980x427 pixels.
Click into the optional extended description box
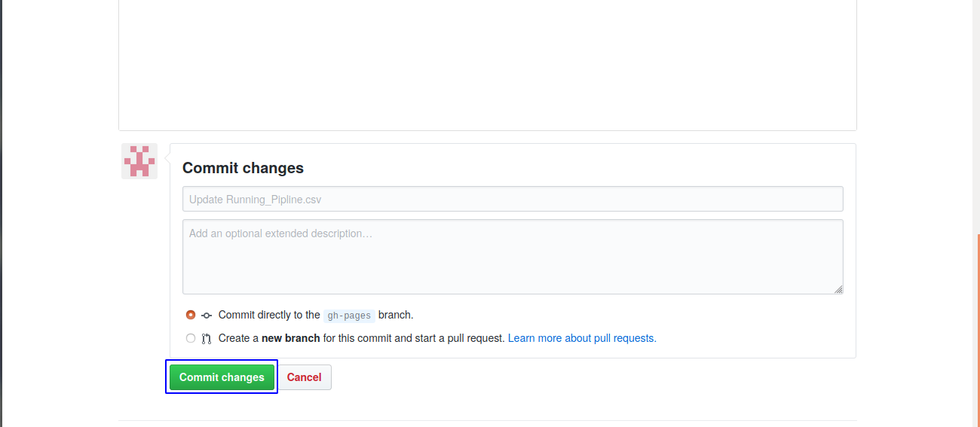tap(513, 256)
